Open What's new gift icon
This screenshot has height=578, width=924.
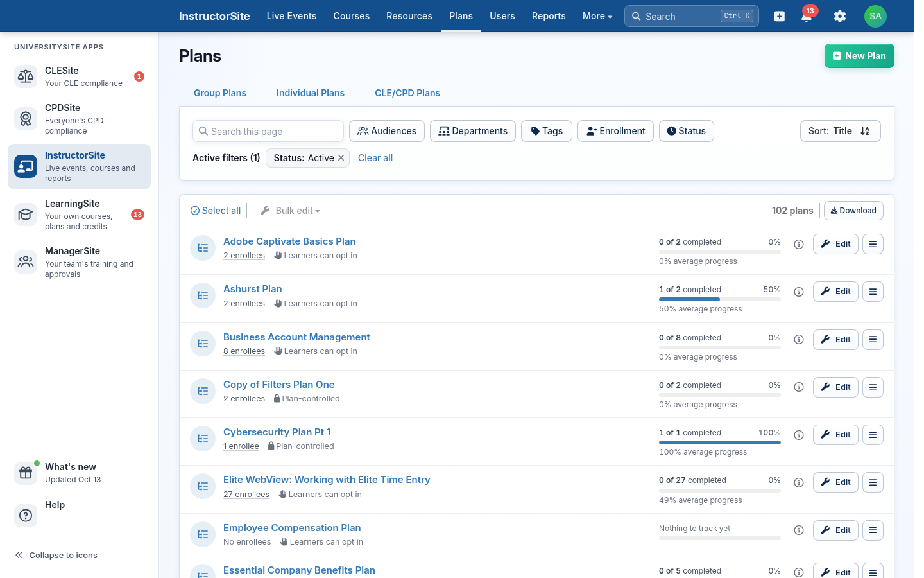coord(26,473)
